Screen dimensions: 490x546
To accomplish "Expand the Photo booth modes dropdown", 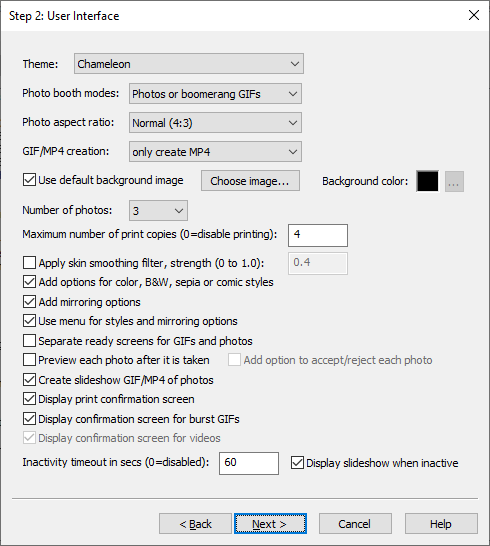I will click(215, 94).
